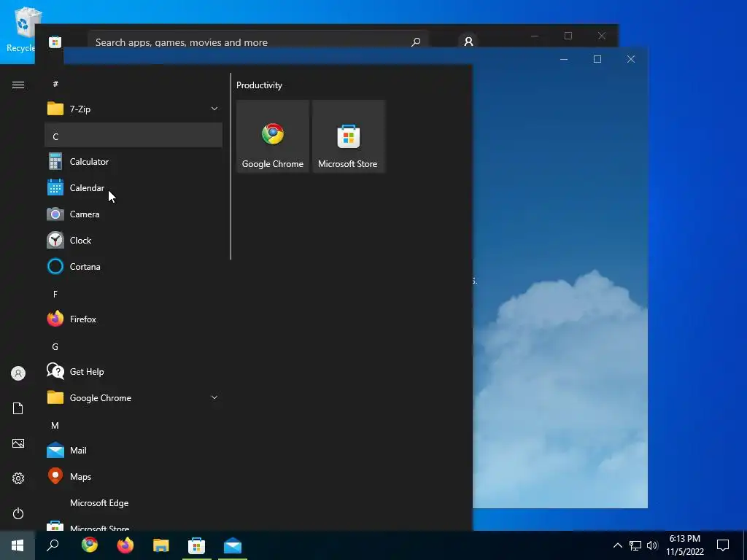This screenshot has width=747, height=560.
Task: Click the F letter header
Action: click(x=55, y=295)
